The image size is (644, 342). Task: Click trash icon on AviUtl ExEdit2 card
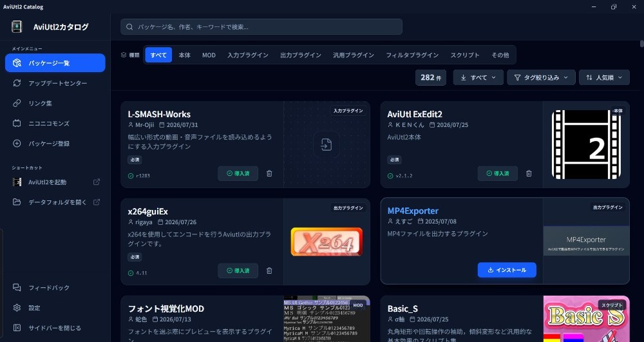click(529, 173)
